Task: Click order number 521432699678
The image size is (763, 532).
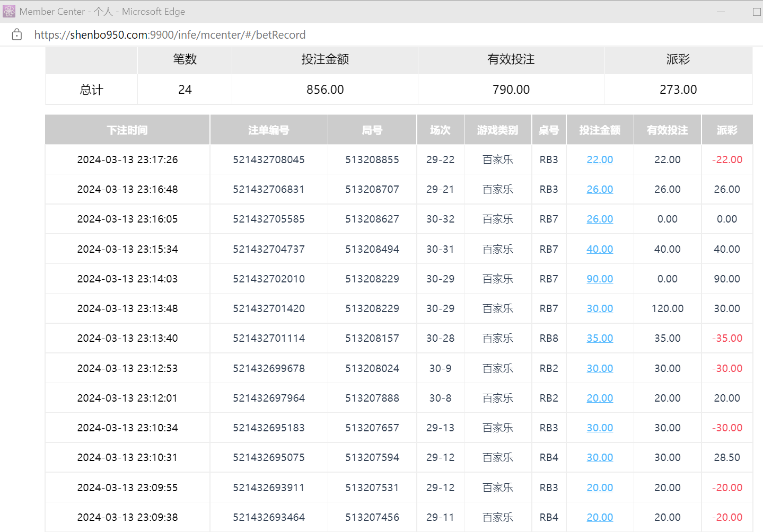Action: click(269, 368)
